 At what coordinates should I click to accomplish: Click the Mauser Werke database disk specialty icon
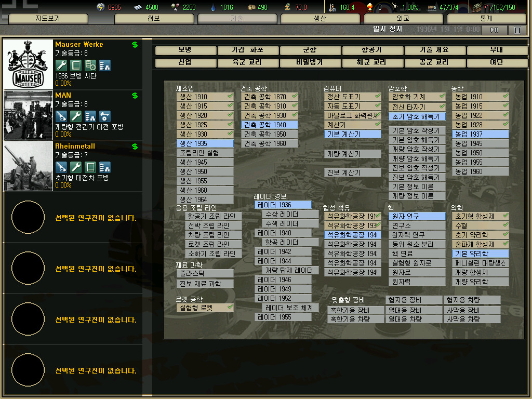pos(90,65)
